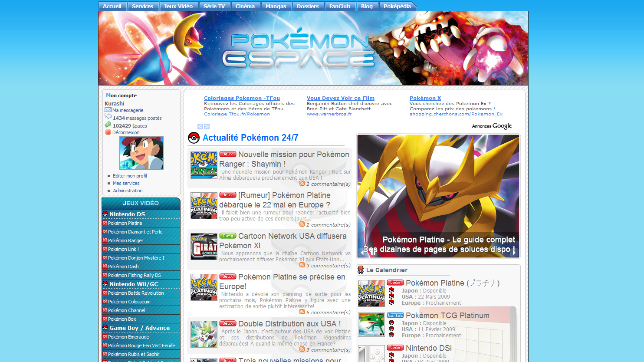This screenshot has width=644, height=362.
Task: Open the Accueil tab
Action: (112, 6)
